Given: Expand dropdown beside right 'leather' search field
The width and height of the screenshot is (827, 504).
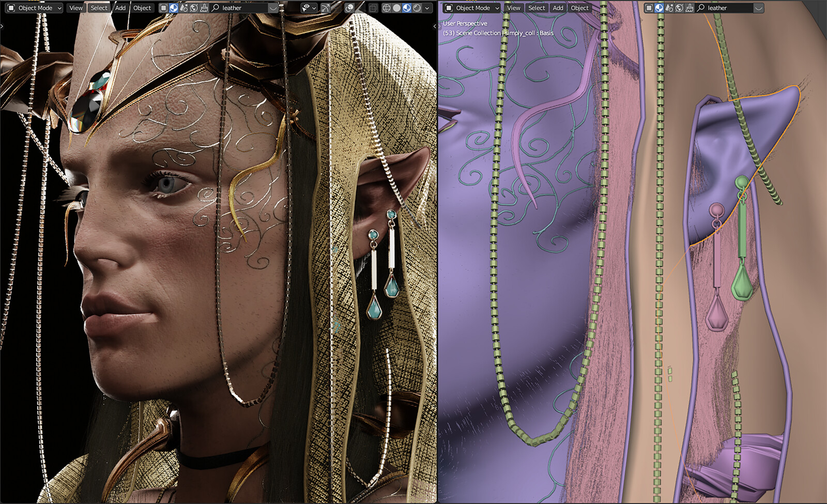Looking at the screenshot, I should coord(759,8).
